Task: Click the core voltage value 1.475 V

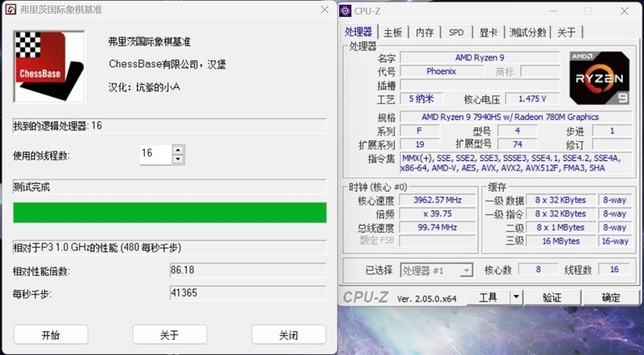Action: pos(532,98)
